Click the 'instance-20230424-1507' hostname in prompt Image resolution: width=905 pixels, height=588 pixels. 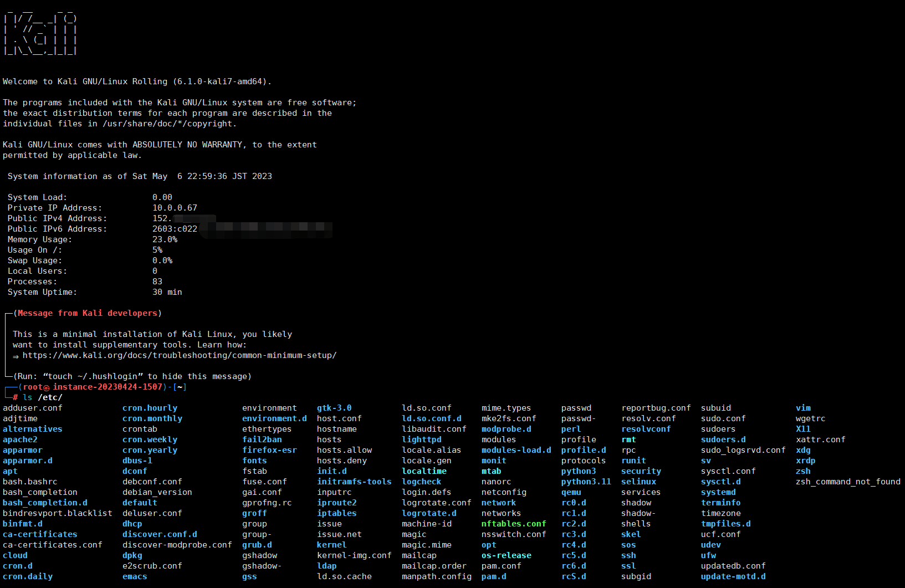point(108,387)
